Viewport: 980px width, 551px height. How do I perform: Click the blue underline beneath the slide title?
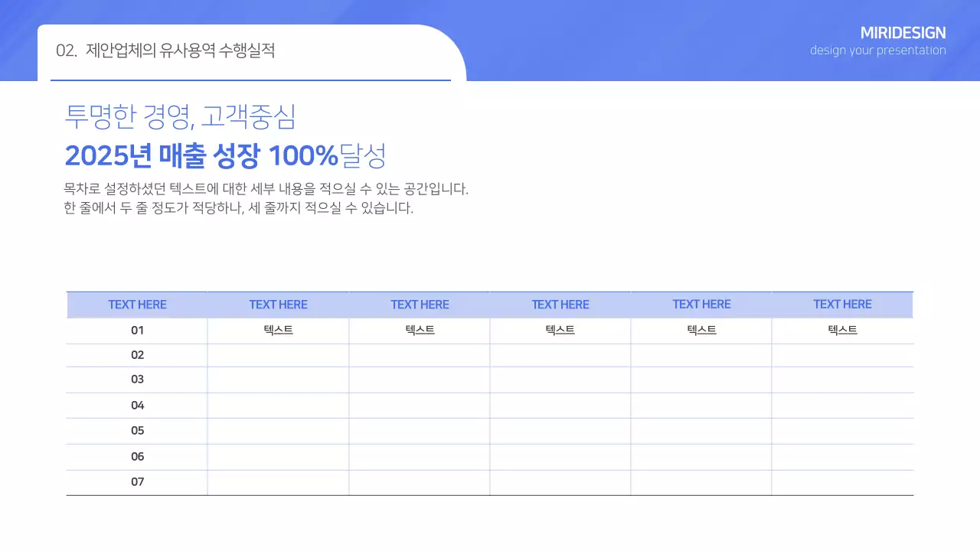pos(251,78)
